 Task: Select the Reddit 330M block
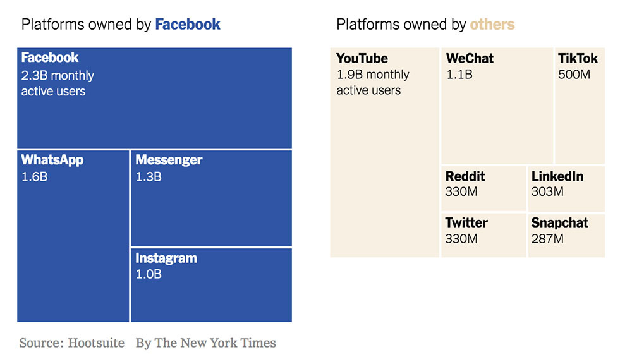click(483, 188)
